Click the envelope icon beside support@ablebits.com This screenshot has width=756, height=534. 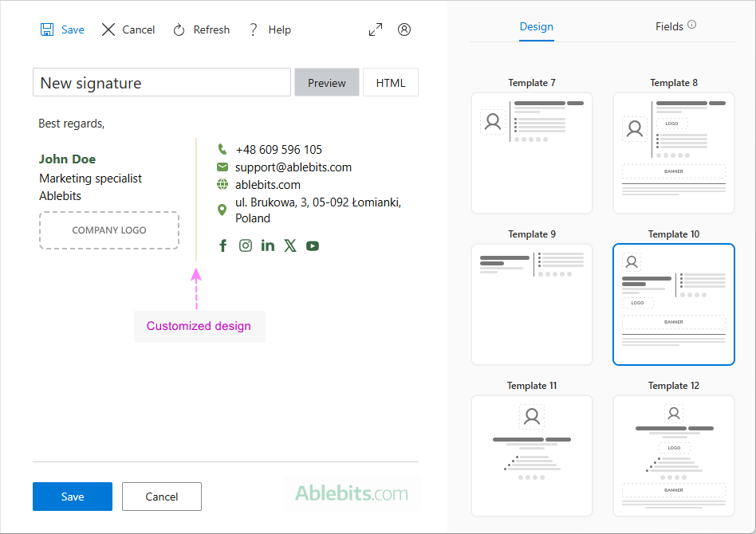click(x=222, y=167)
